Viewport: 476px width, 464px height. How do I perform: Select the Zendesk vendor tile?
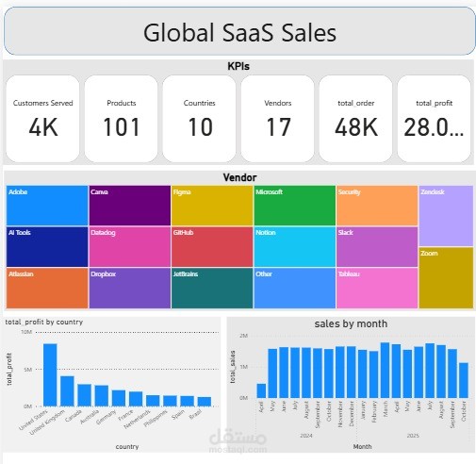click(x=446, y=216)
